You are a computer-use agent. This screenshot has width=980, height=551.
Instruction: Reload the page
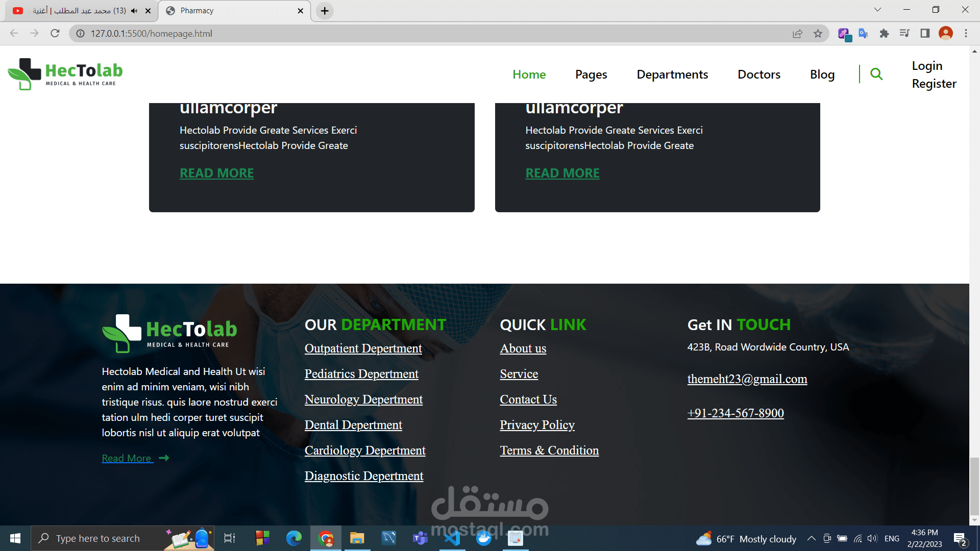coord(55,34)
